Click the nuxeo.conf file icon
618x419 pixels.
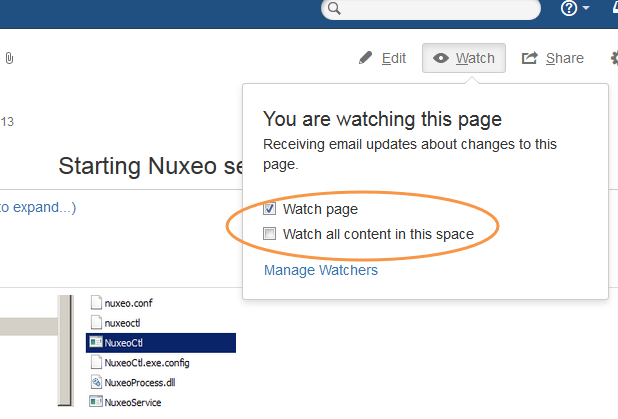pos(96,303)
